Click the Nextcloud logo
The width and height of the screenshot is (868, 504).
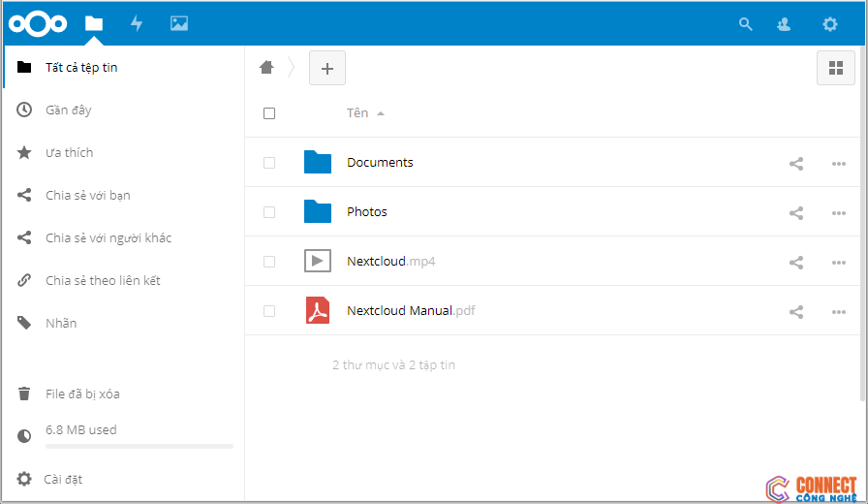point(38,23)
